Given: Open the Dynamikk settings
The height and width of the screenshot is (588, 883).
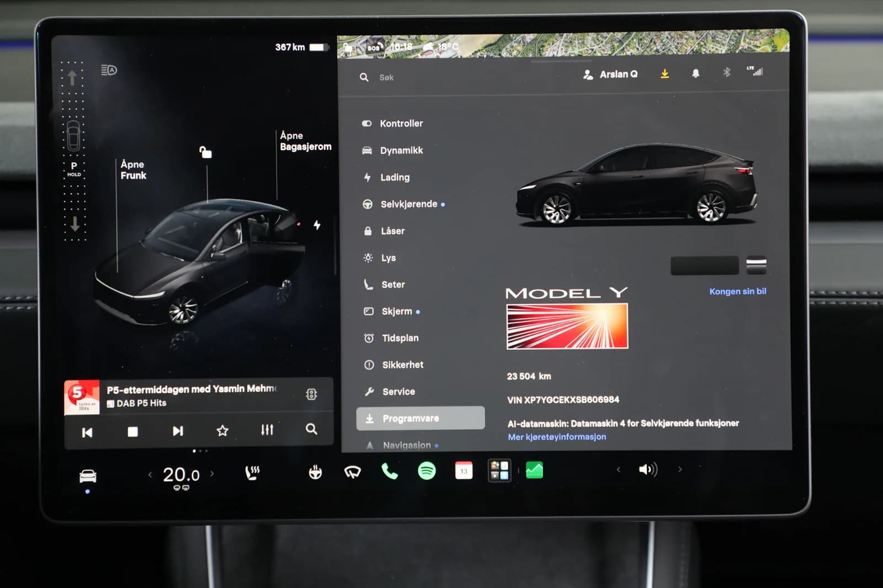Looking at the screenshot, I should [x=392, y=151].
